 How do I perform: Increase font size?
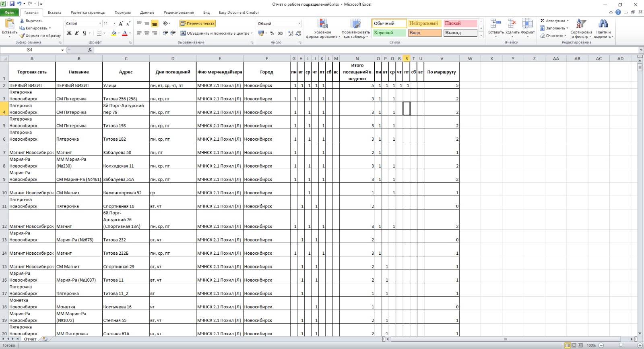coord(121,23)
